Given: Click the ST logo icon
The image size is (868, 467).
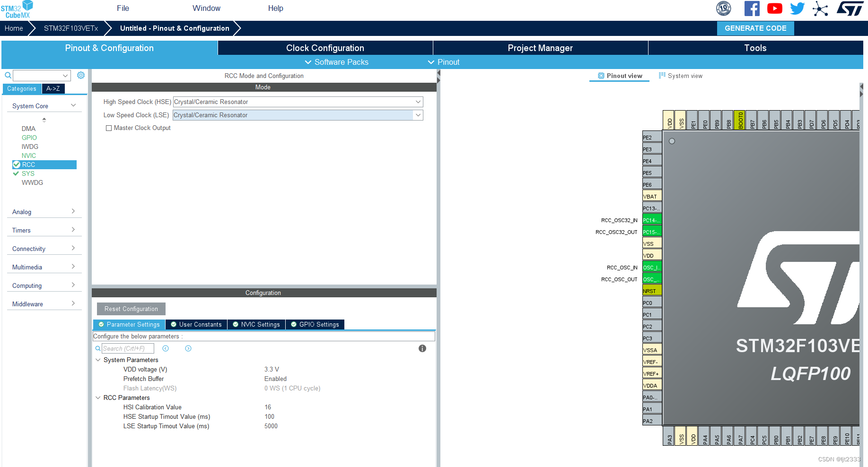Looking at the screenshot, I should [x=850, y=9].
